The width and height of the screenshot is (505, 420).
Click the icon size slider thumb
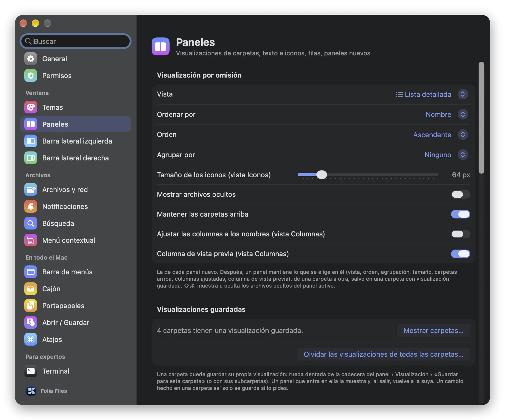[321, 175]
